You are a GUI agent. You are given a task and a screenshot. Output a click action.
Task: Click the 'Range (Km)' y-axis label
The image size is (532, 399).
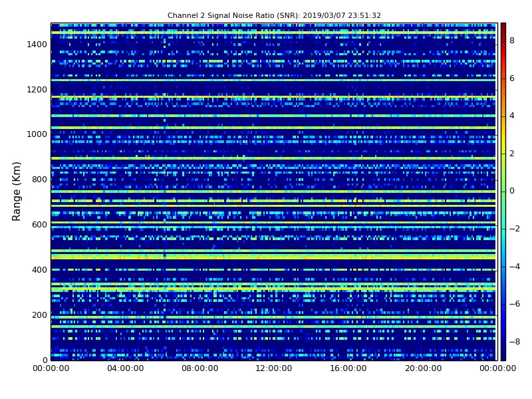point(16,192)
